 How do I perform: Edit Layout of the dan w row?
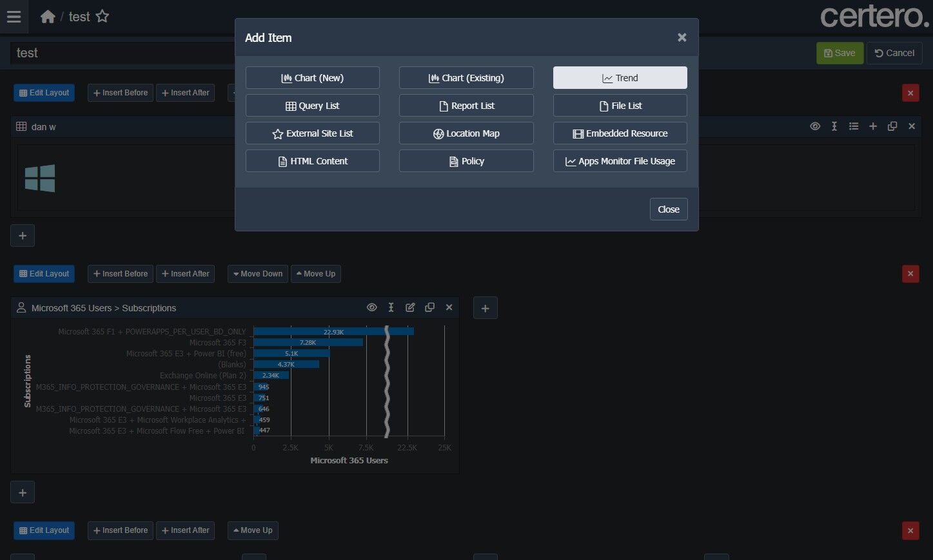[x=44, y=93]
